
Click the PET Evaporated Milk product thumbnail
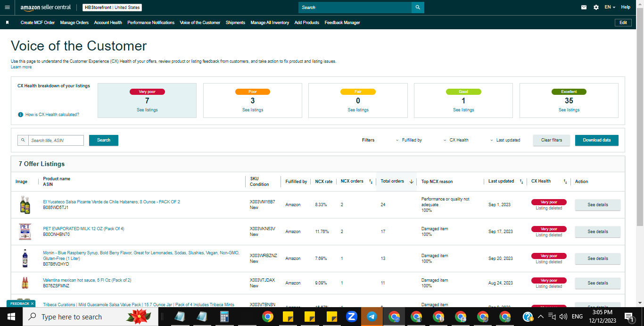tap(25, 232)
